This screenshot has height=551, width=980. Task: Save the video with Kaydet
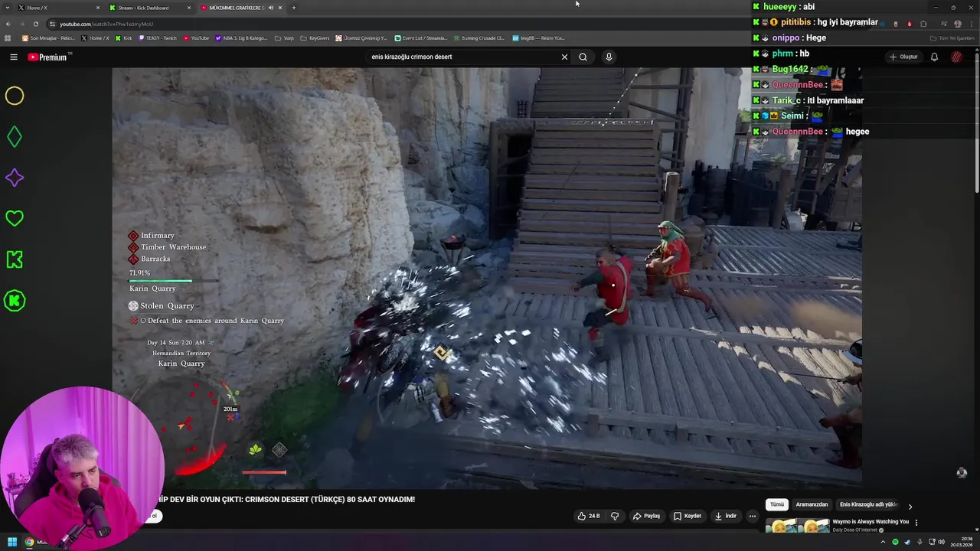tap(688, 516)
